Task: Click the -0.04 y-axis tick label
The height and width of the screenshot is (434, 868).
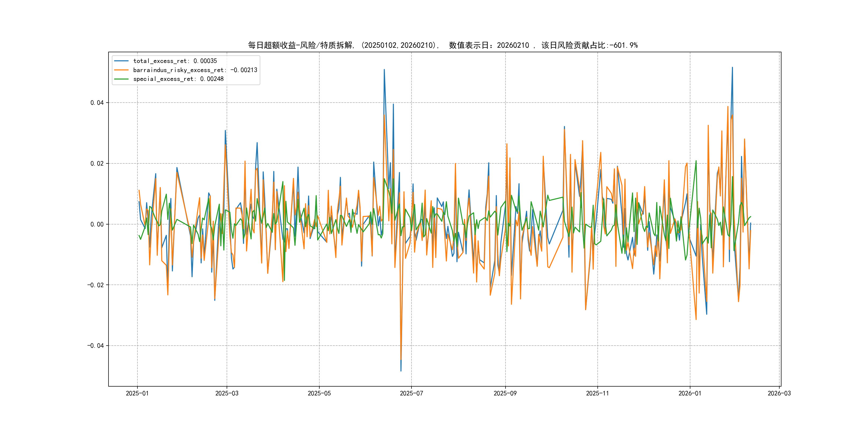Action: (x=95, y=346)
